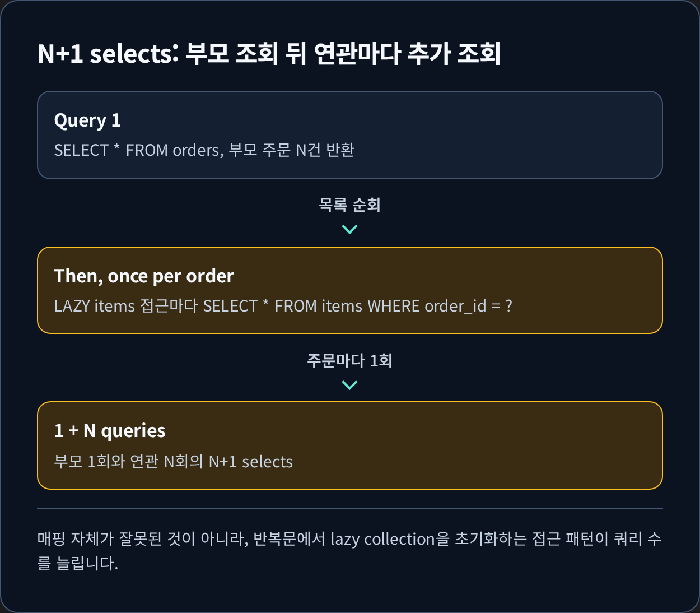
Task: Click the 주문마다 1회 label
Action: [349, 360]
